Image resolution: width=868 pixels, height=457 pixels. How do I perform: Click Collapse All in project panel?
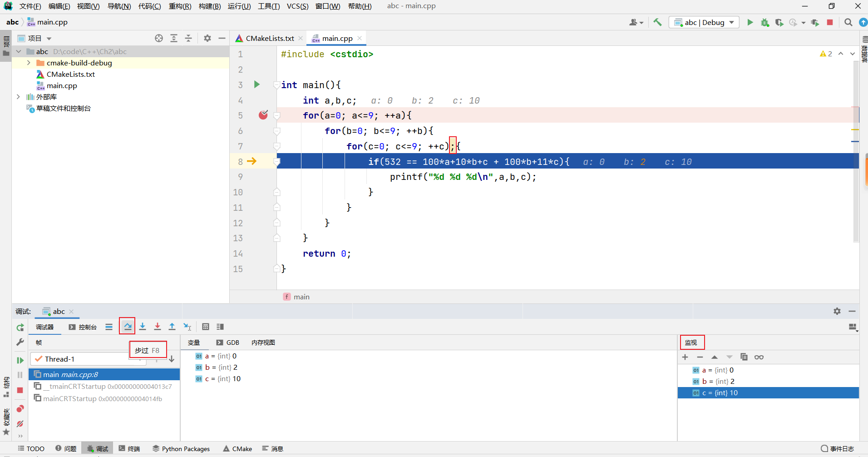pos(188,38)
